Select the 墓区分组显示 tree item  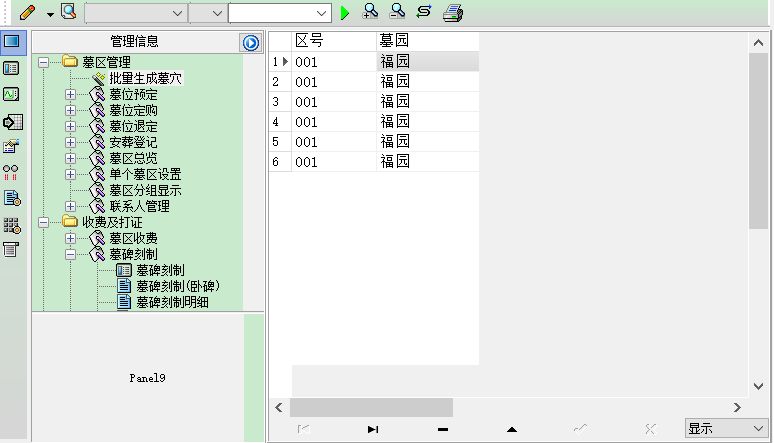pos(145,190)
